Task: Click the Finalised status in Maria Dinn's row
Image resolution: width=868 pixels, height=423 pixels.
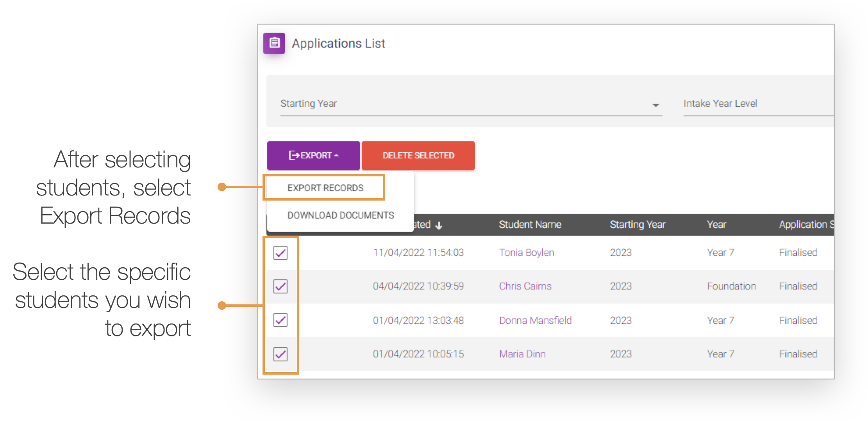Action: (x=798, y=354)
